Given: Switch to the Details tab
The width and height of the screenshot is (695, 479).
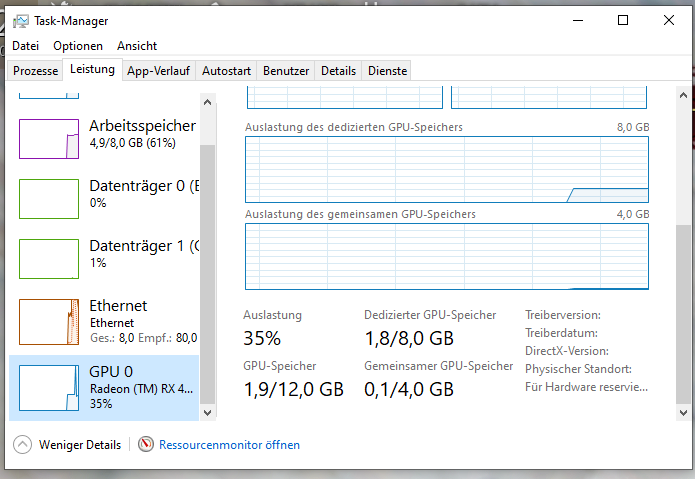Looking at the screenshot, I should click(339, 71).
